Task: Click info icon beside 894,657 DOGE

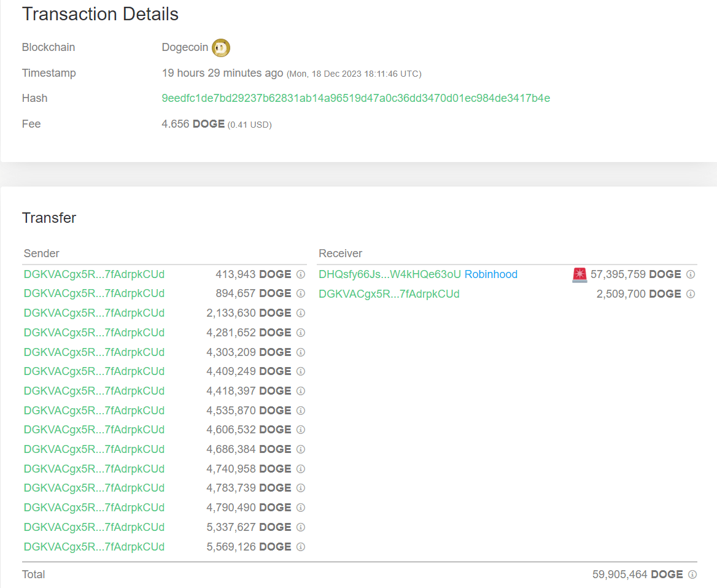Action: 301,294
